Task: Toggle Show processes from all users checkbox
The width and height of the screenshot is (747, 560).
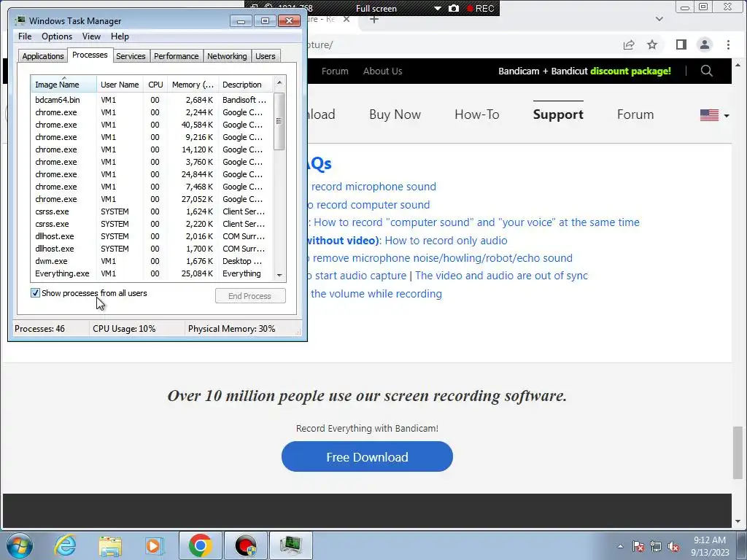Action: pyautogui.click(x=35, y=293)
